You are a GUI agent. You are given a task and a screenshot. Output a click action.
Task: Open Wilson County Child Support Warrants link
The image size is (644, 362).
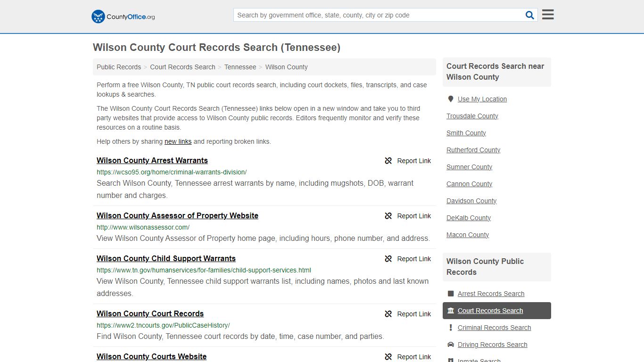point(166,258)
